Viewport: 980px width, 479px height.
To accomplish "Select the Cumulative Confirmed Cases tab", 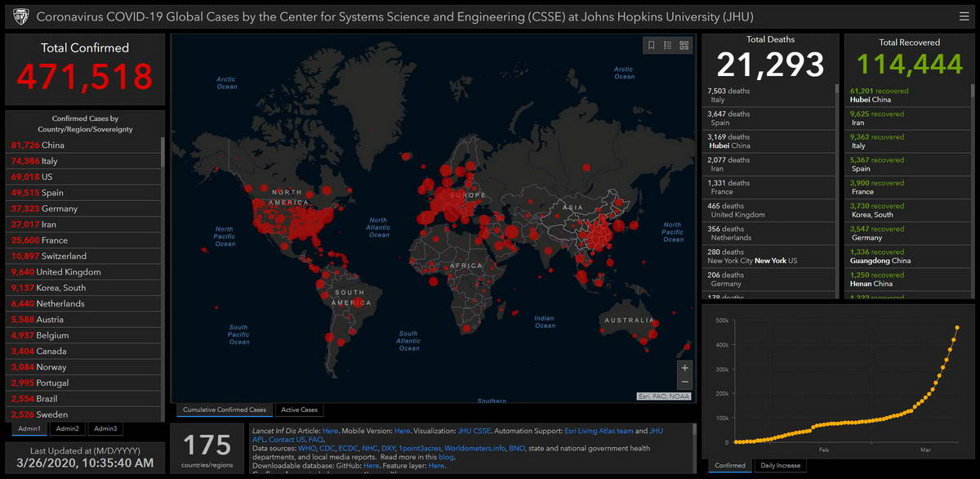I will (x=224, y=410).
